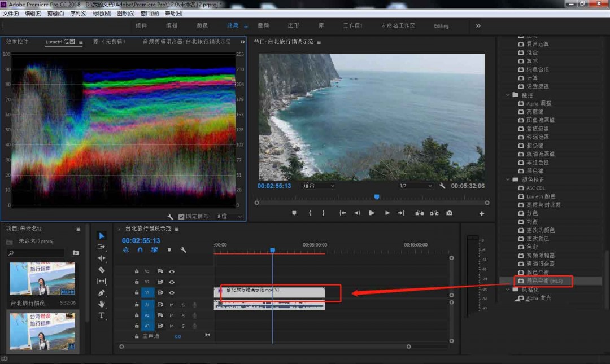Collapse the 颜色校正 effects folder
Viewport: 610px width, 364px height.
pyautogui.click(x=508, y=179)
